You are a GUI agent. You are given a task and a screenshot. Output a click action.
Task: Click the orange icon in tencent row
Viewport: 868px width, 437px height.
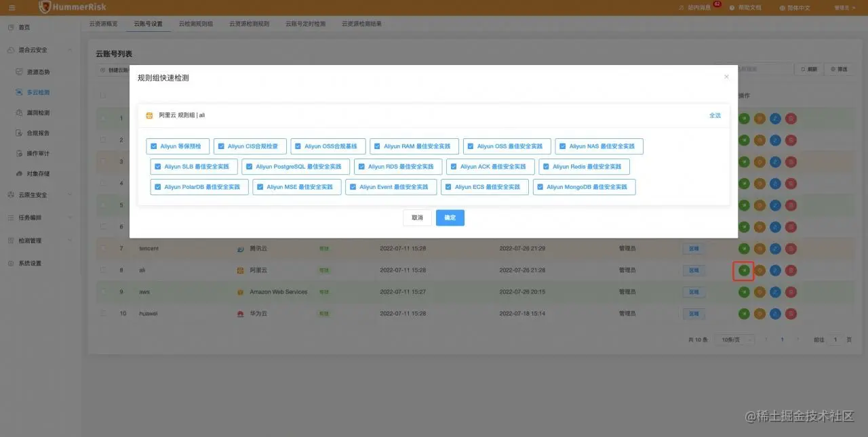[759, 249]
